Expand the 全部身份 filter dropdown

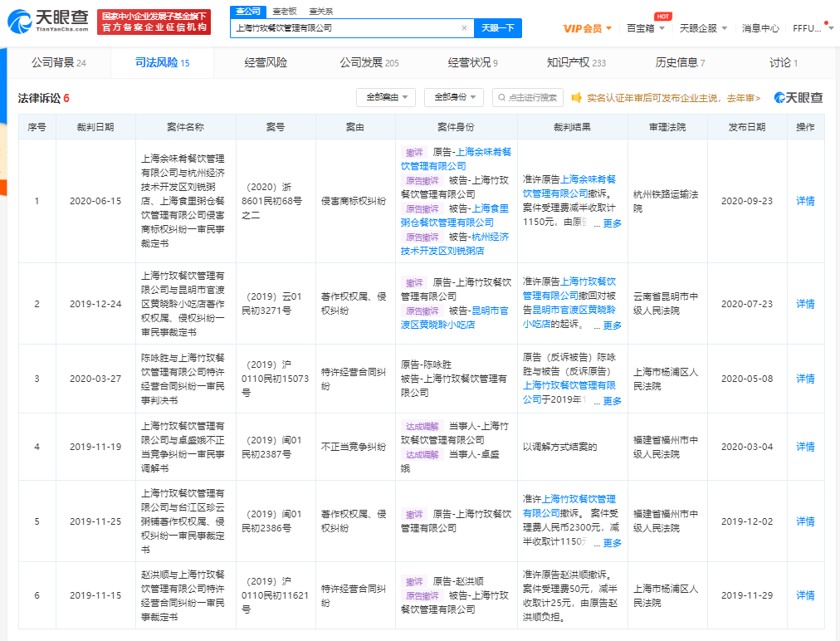click(454, 97)
